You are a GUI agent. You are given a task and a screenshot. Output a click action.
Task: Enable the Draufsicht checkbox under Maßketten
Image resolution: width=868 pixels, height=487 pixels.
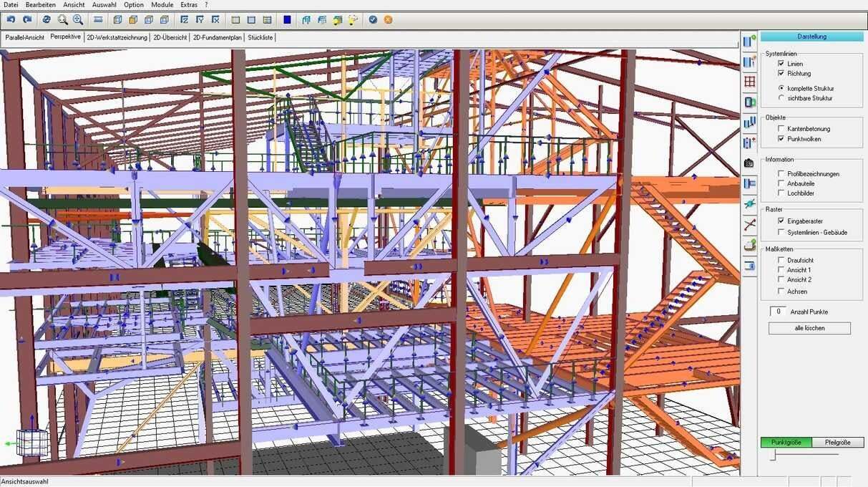pos(781,260)
